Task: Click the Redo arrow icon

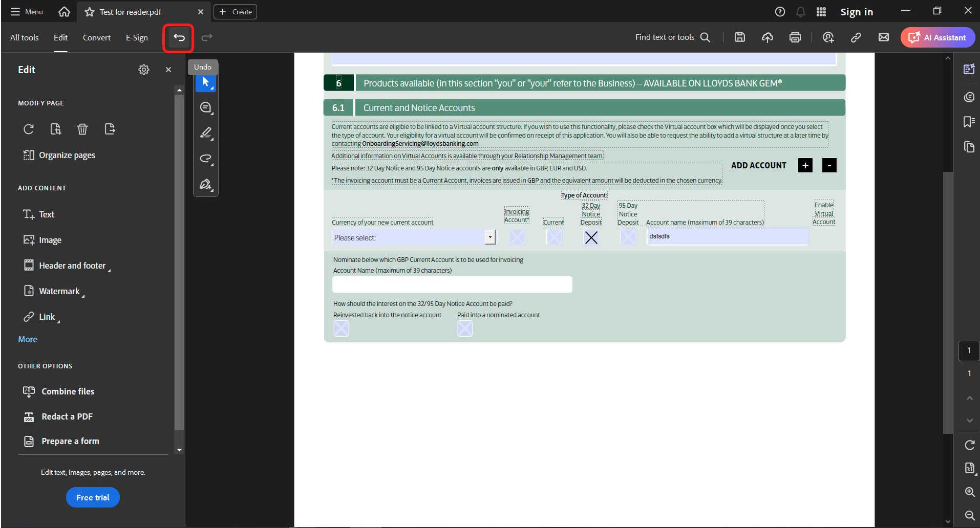Action: coord(207,37)
